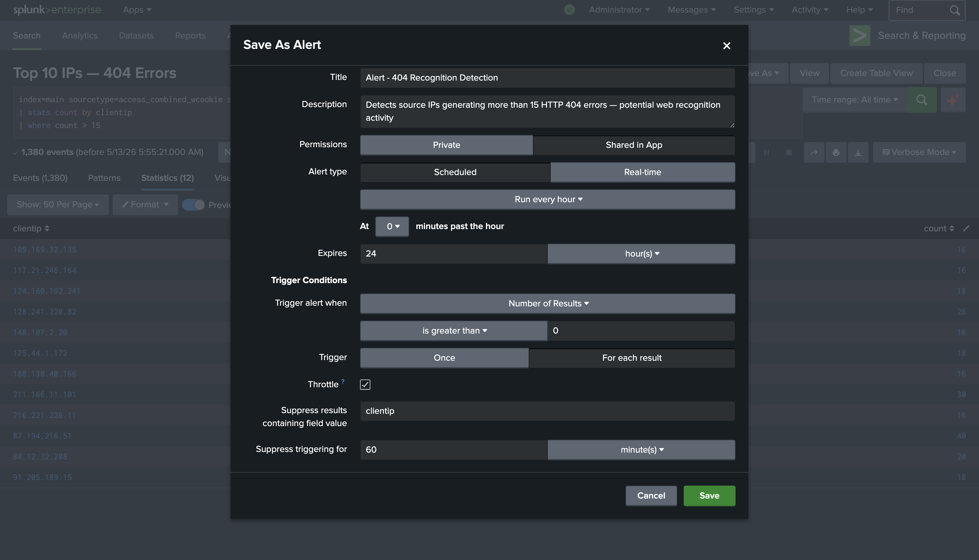Save the alert
Image resolution: width=979 pixels, height=560 pixels.
(x=709, y=495)
